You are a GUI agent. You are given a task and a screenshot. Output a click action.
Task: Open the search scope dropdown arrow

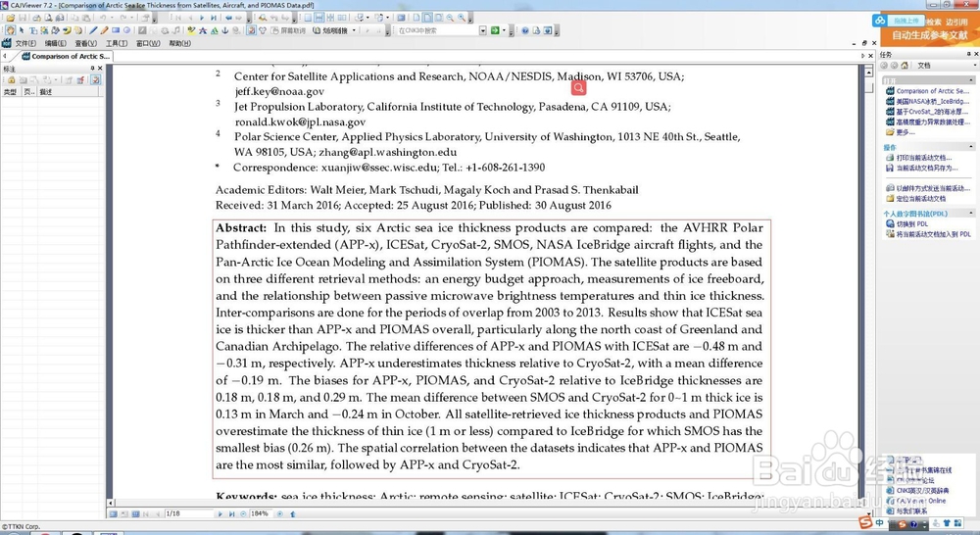pyautogui.click(x=482, y=30)
